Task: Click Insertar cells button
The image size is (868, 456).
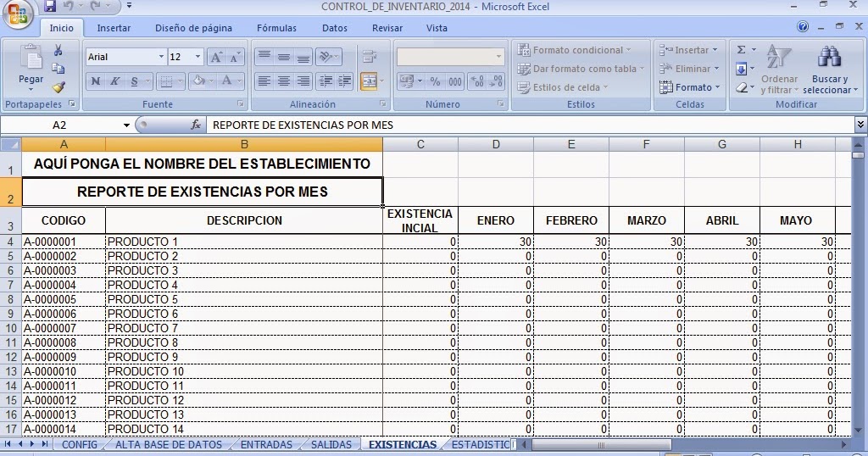Action: pos(688,50)
